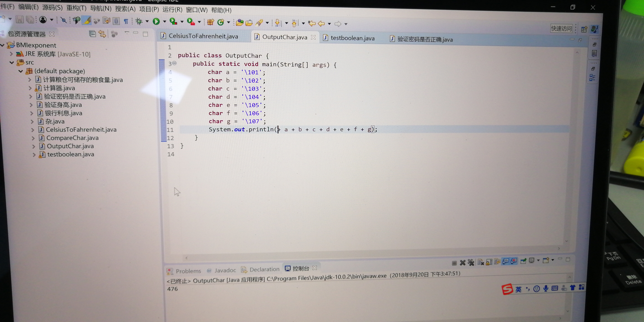This screenshot has height=322, width=644.
Task: Toggle Link with Editor in Package Explorer
Action: pos(102,34)
